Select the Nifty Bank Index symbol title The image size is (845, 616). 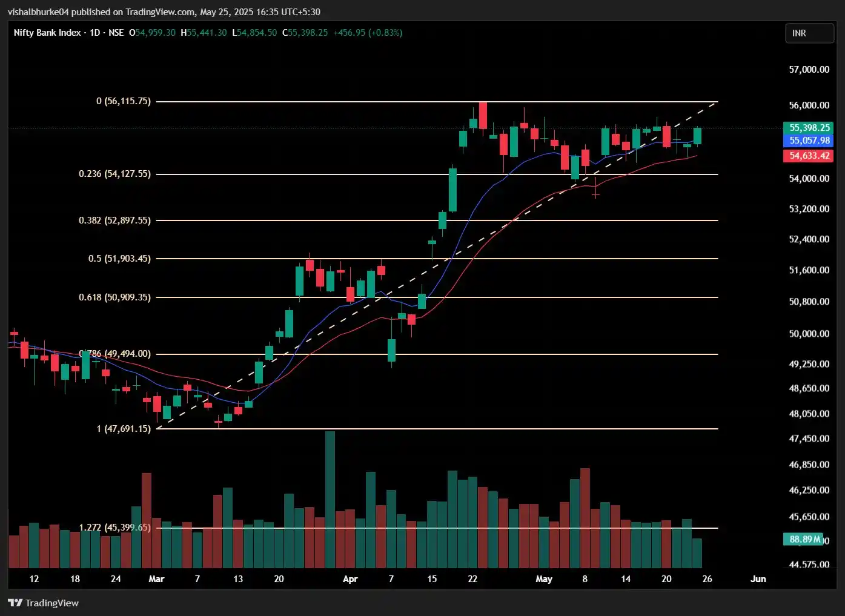pyautogui.click(x=47, y=33)
